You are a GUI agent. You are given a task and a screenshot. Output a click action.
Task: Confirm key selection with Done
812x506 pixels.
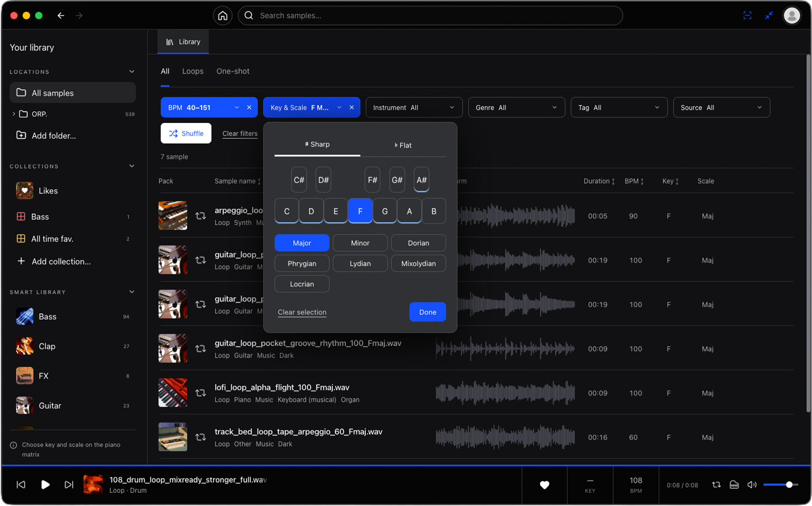coord(427,312)
